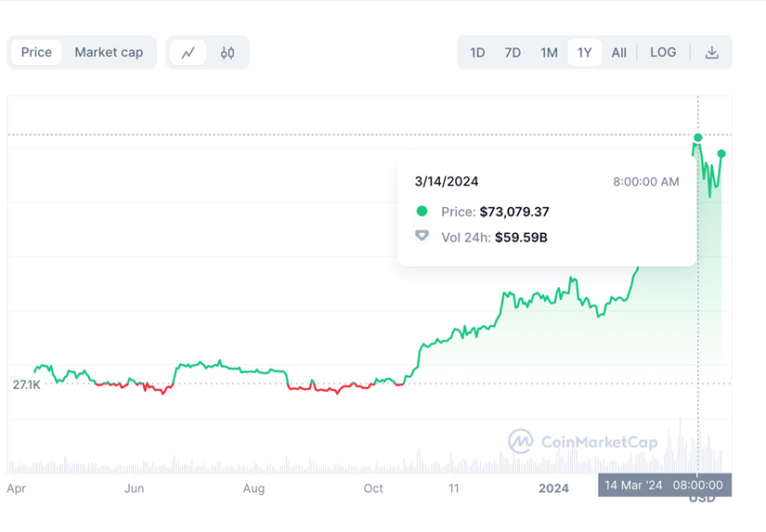Screen dimensions: 766x532
Task: Click the peak data point on chart
Action: [x=698, y=137]
